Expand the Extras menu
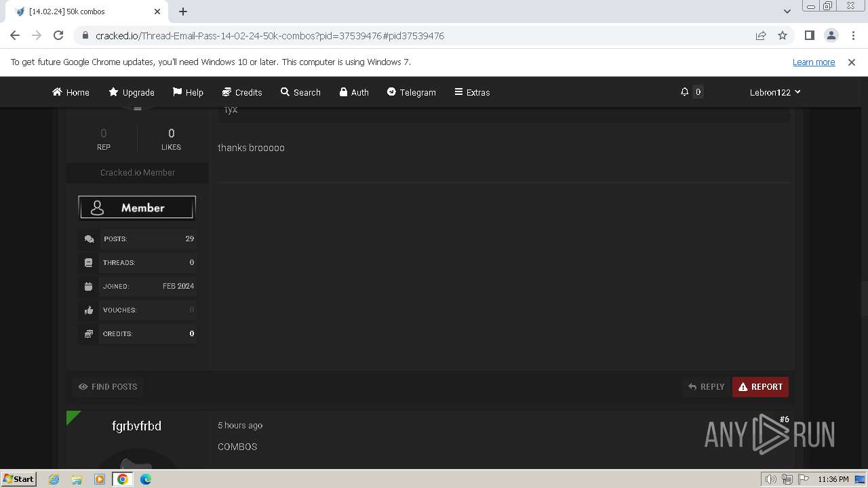Screen dimensions: 868x488 pos(472,92)
